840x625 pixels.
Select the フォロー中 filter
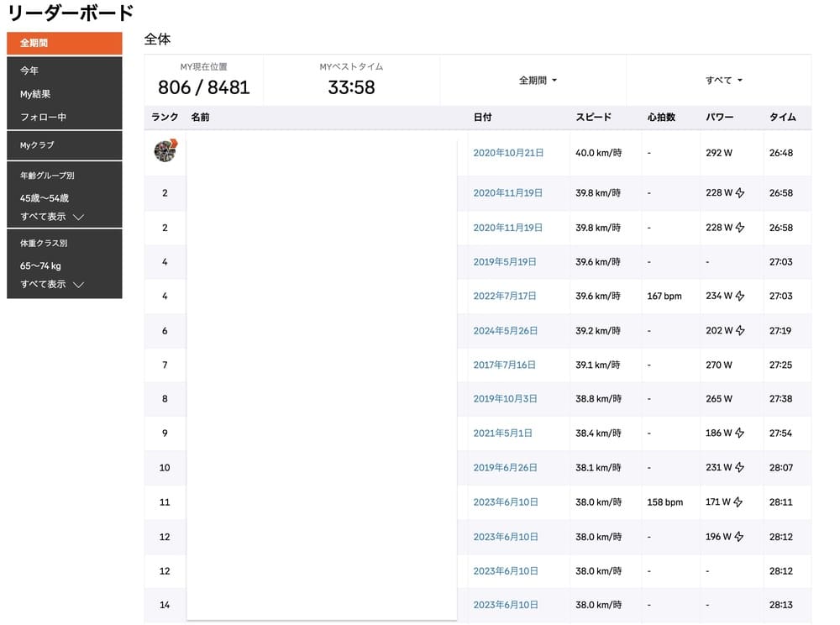tap(43, 117)
